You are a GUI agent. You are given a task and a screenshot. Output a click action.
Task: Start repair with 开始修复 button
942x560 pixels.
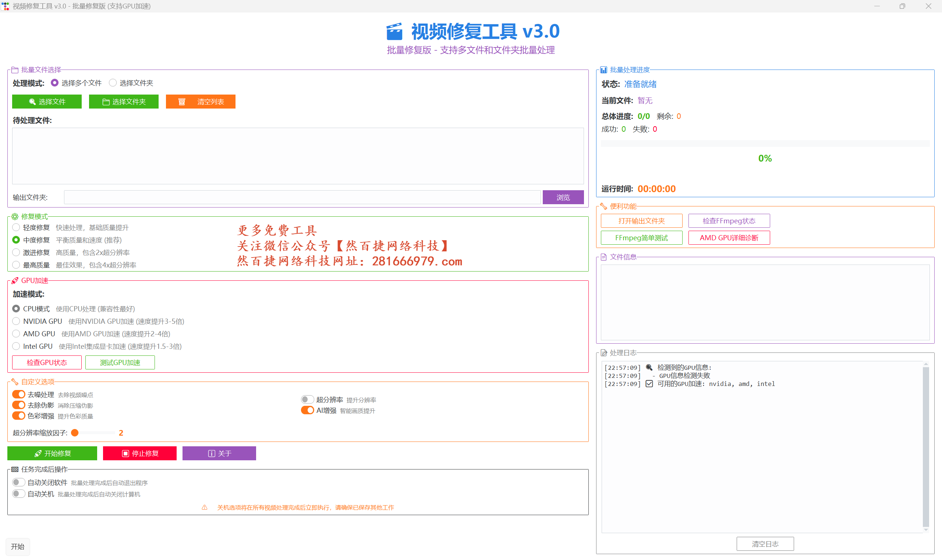(x=52, y=453)
